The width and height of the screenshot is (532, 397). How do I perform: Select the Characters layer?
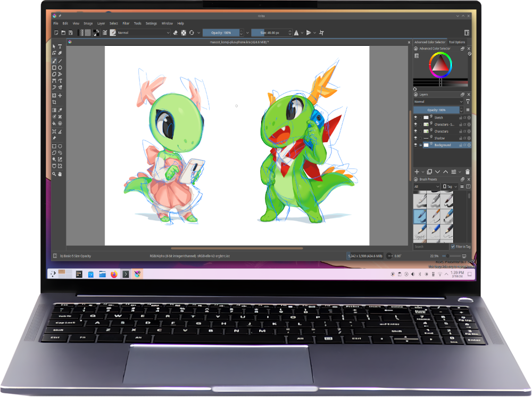tap(441, 131)
